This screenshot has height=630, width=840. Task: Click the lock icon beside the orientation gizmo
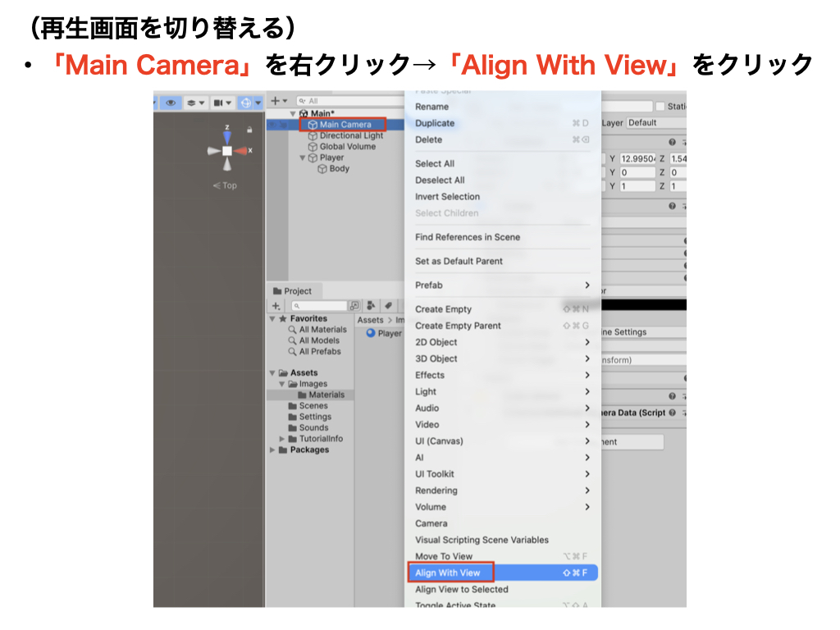(x=249, y=130)
